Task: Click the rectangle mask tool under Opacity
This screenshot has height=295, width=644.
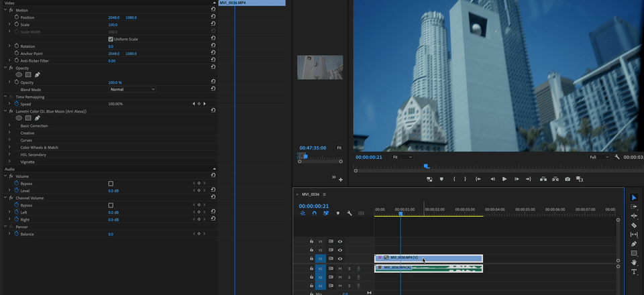Action: coord(28,74)
